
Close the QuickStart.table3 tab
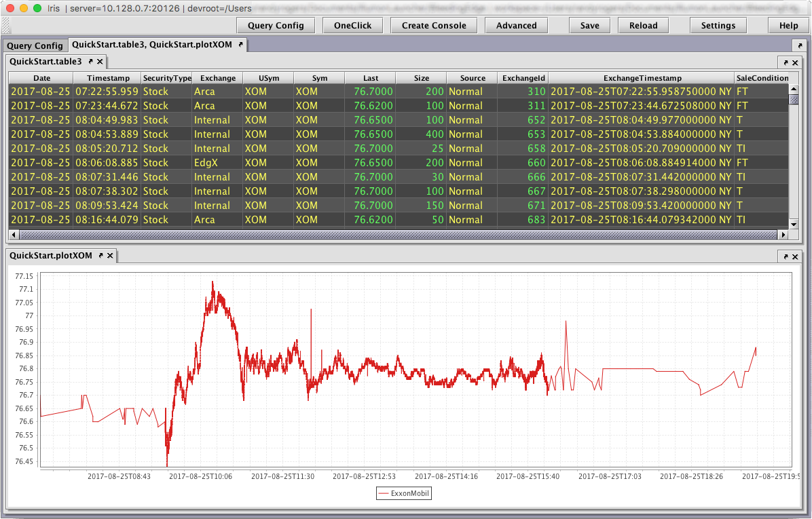pos(100,62)
